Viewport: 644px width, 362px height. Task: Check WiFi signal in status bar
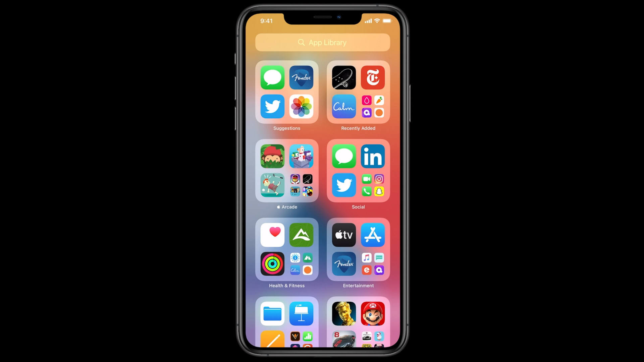click(x=377, y=20)
